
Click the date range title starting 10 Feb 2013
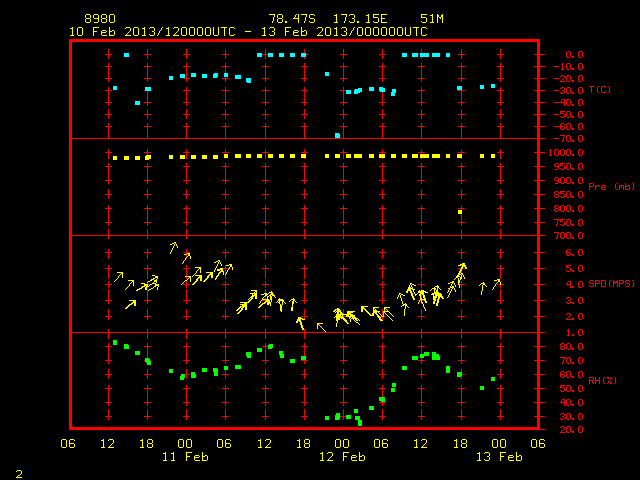pyautogui.click(x=248, y=32)
